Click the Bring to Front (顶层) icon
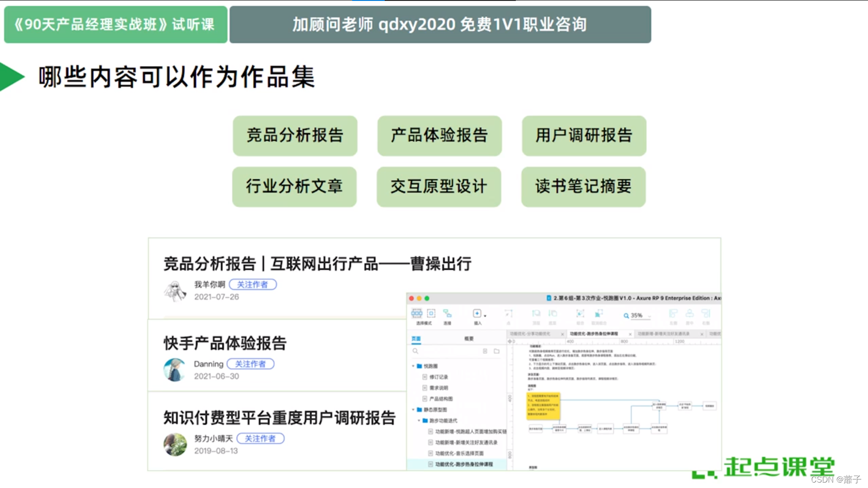Image resolution: width=868 pixels, height=488 pixels. tap(536, 313)
